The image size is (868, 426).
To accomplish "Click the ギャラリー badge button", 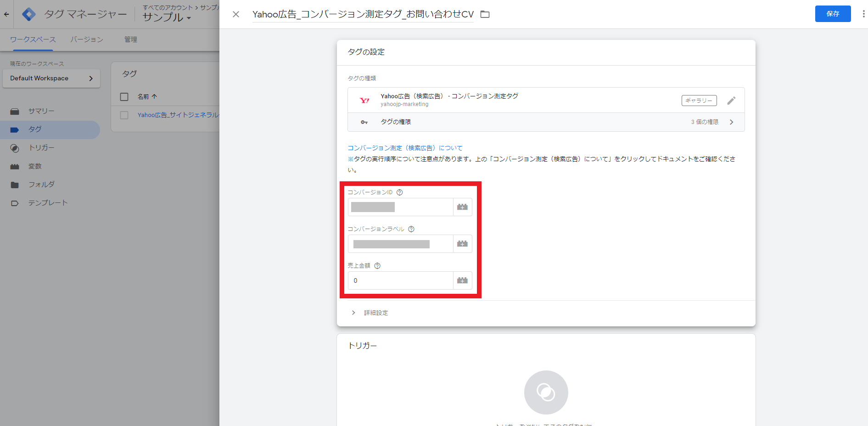I will click(x=699, y=101).
